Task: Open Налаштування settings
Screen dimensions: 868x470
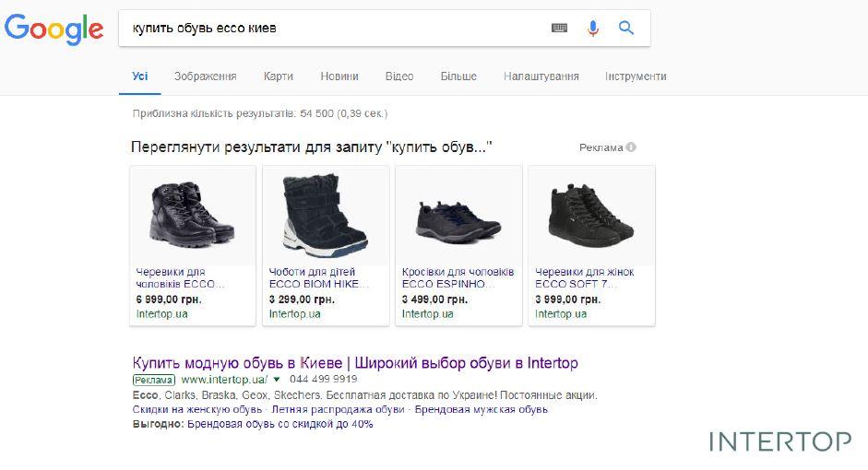Action: tap(541, 76)
